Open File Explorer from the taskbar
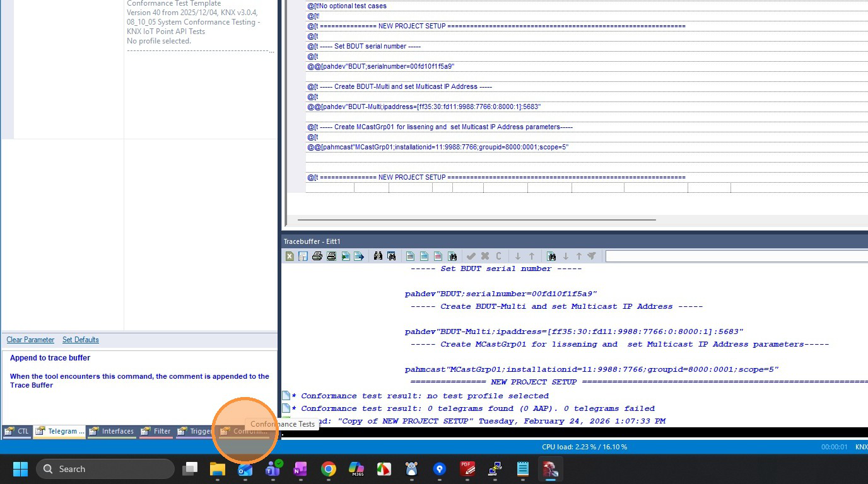 pyautogui.click(x=218, y=469)
